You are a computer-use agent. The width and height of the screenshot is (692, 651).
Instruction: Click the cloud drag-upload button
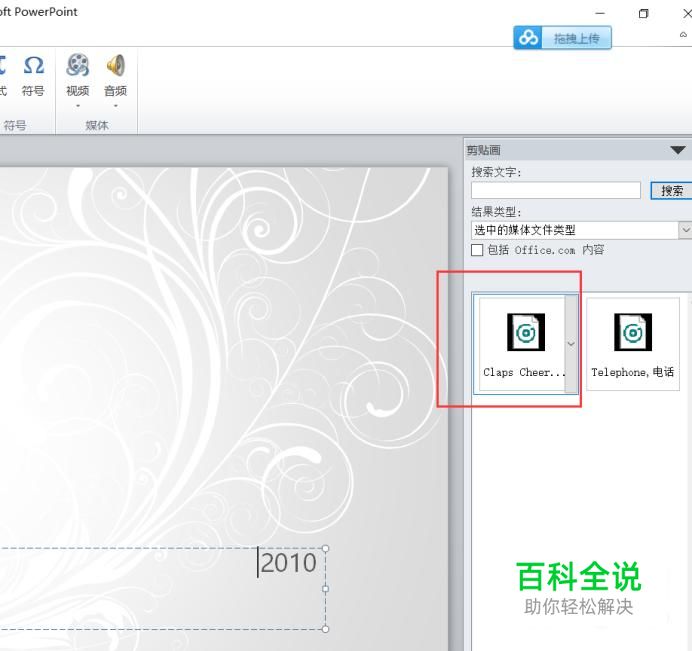(x=562, y=38)
